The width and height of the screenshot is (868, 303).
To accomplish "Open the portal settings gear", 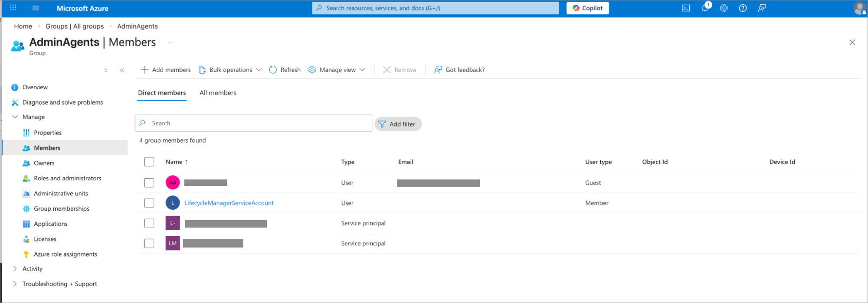I will point(724,8).
